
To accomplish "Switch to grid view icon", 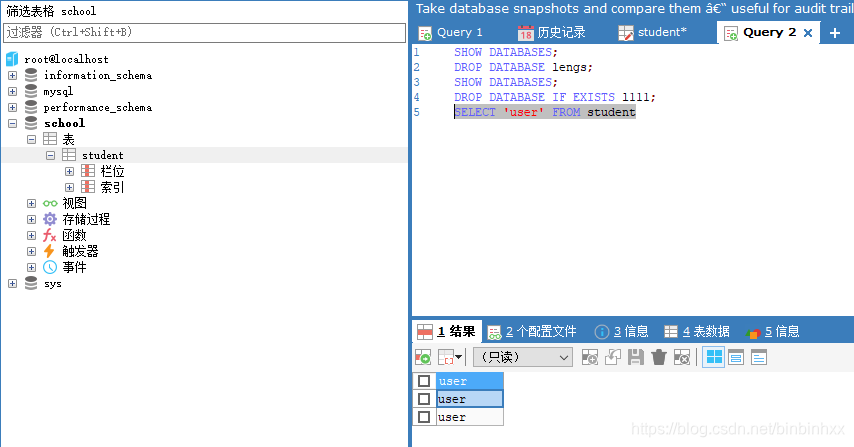I will coord(713,358).
